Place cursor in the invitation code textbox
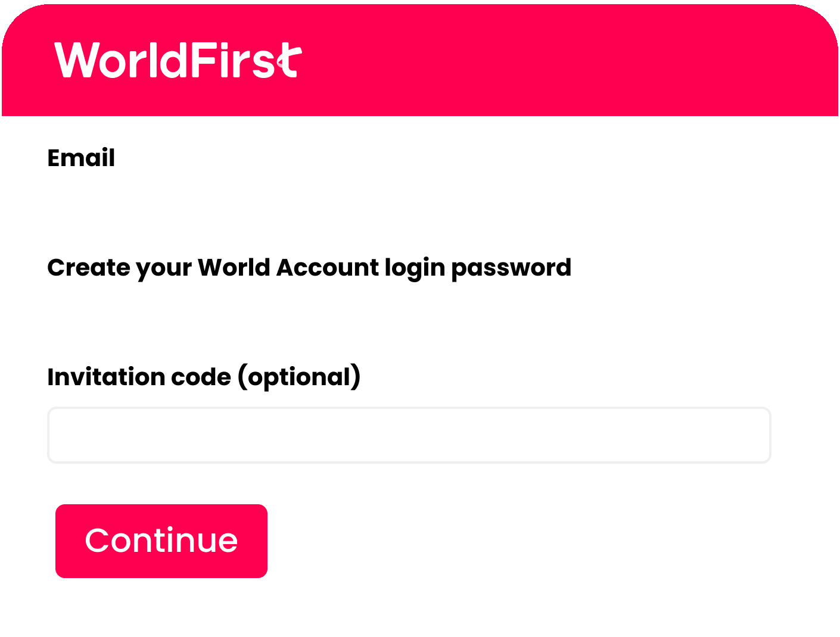Viewport: 840px width, 637px height. pyautogui.click(x=409, y=435)
